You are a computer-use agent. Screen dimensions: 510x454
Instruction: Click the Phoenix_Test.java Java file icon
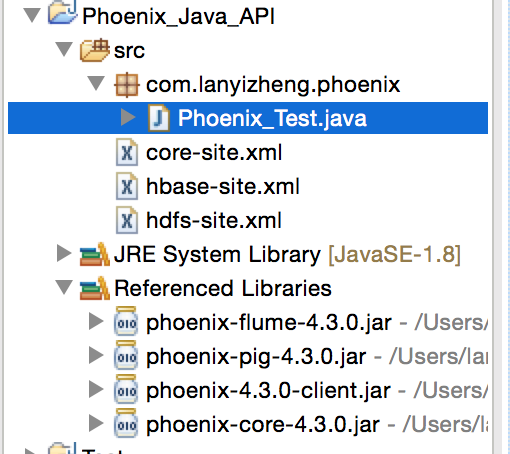pos(159,118)
